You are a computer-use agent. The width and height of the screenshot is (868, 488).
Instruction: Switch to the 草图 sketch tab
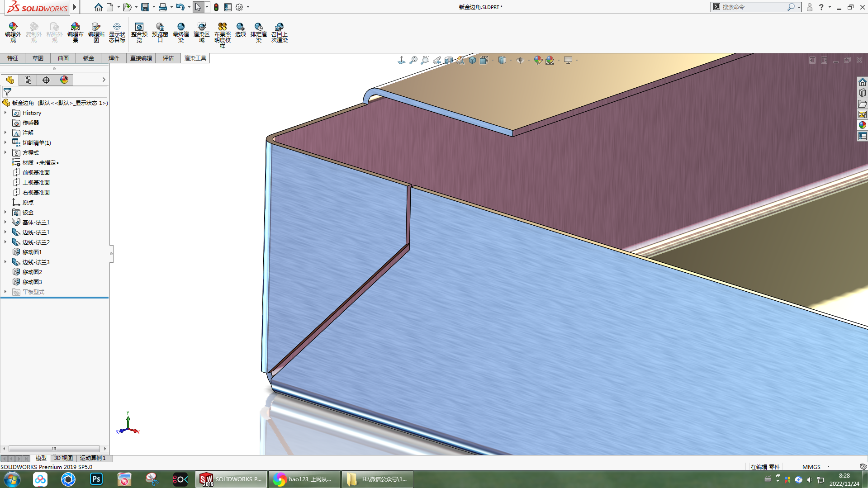coord(38,58)
